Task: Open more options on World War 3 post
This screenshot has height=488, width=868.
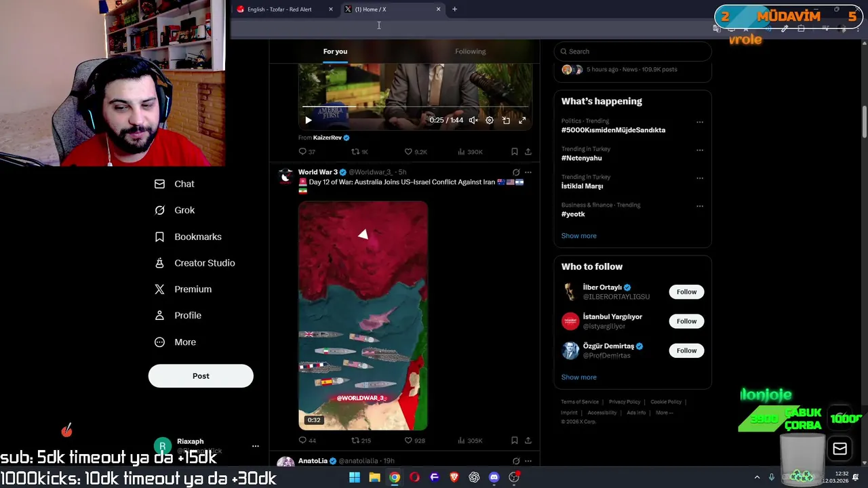Action: click(528, 172)
